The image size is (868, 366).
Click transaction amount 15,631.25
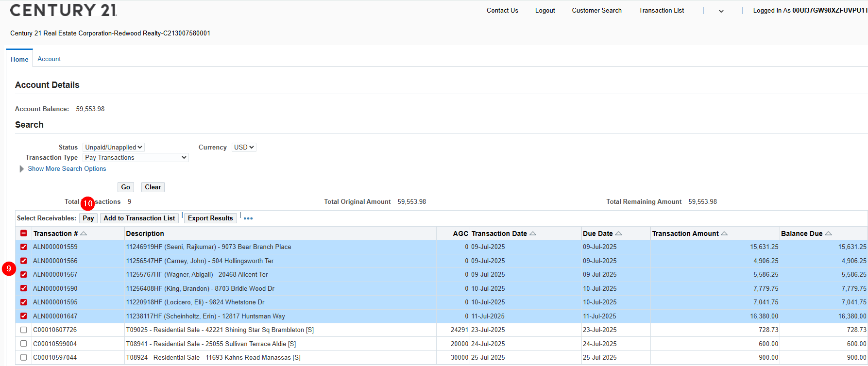[764, 247]
